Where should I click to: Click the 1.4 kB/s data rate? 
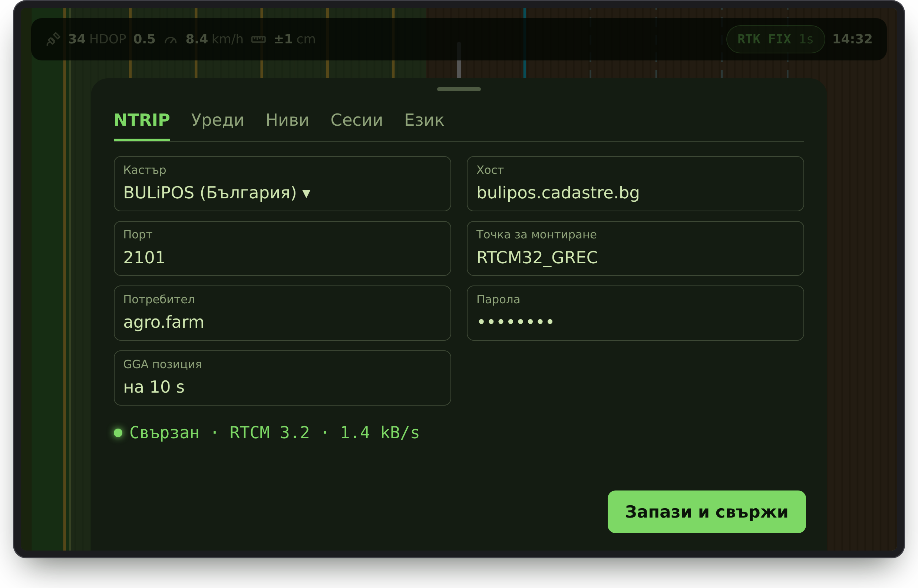380,433
